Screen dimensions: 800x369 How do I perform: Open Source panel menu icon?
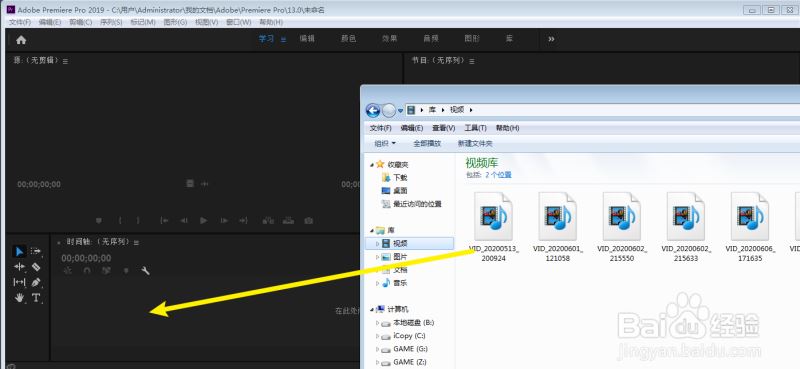[x=65, y=61]
